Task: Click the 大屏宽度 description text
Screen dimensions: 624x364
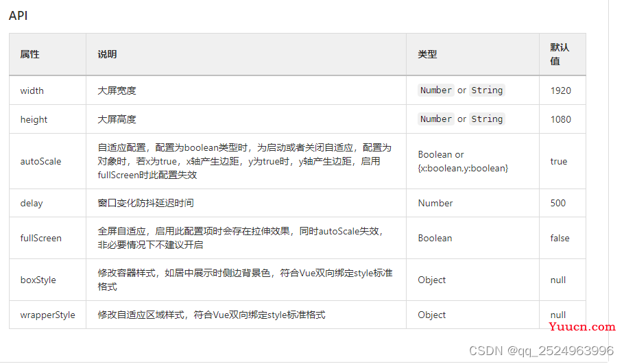Action: point(117,90)
